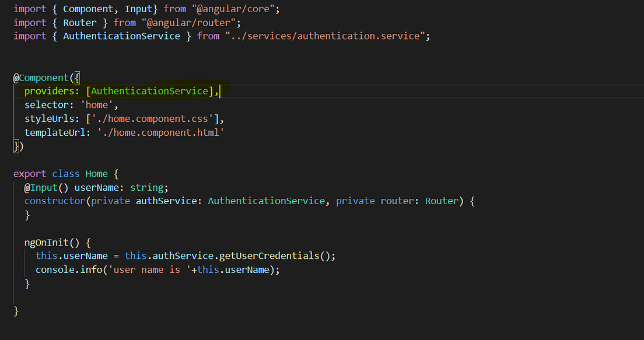The width and height of the screenshot is (644, 340).
Task: Select the styleUrls property
Action: [x=48, y=118]
